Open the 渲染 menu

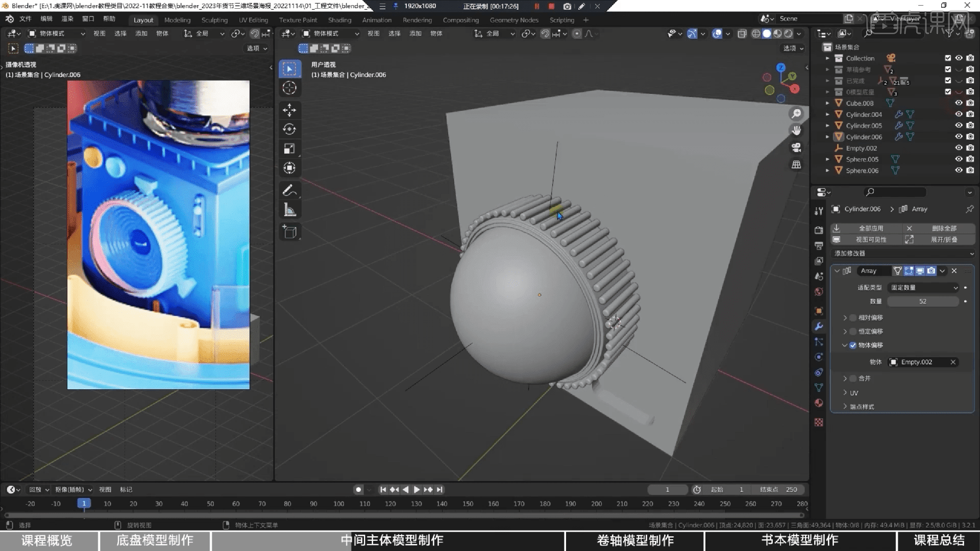[x=67, y=19]
